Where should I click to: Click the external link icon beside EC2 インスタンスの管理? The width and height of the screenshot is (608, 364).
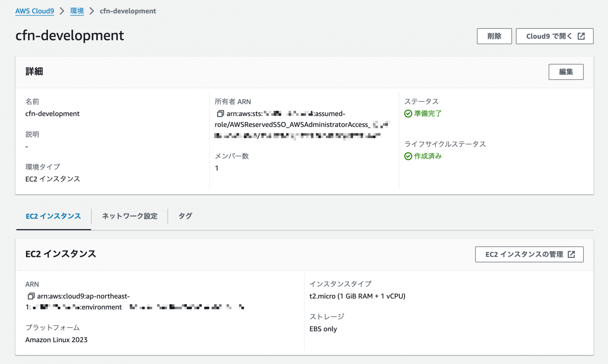(572, 254)
